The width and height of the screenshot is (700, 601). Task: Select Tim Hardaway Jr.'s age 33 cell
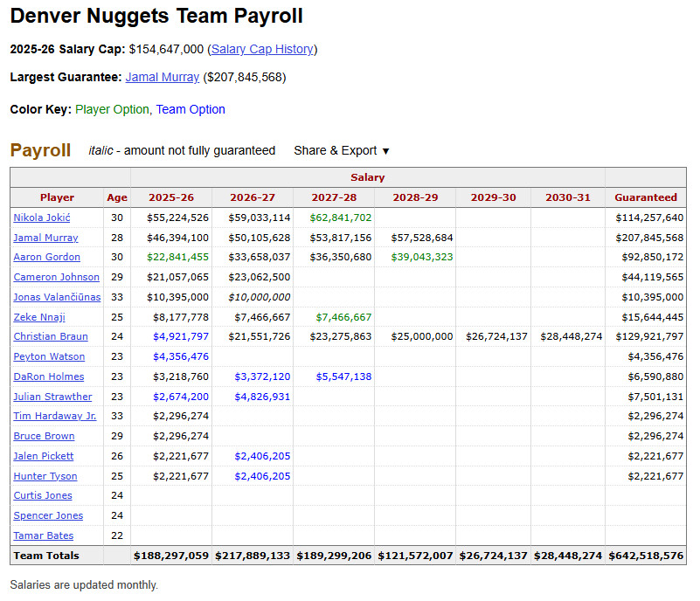(117, 416)
